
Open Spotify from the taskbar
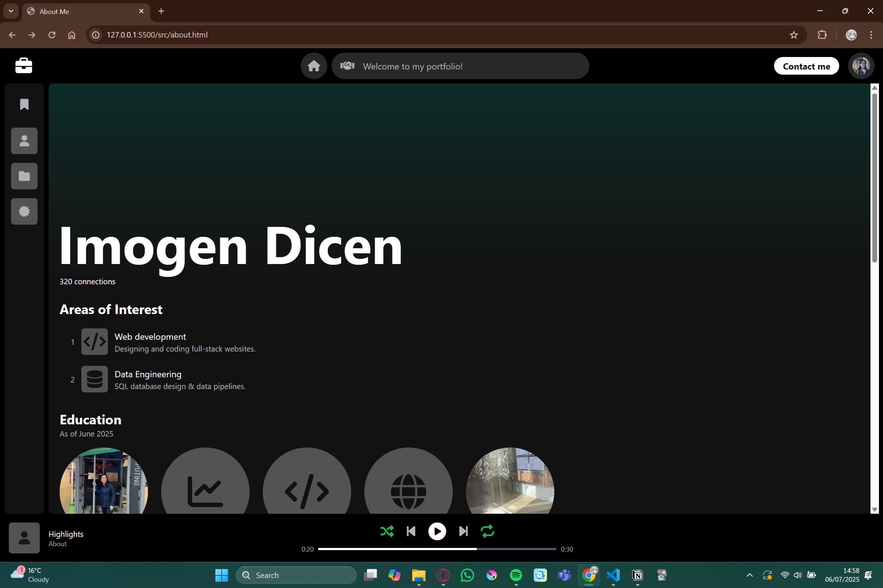point(516,575)
